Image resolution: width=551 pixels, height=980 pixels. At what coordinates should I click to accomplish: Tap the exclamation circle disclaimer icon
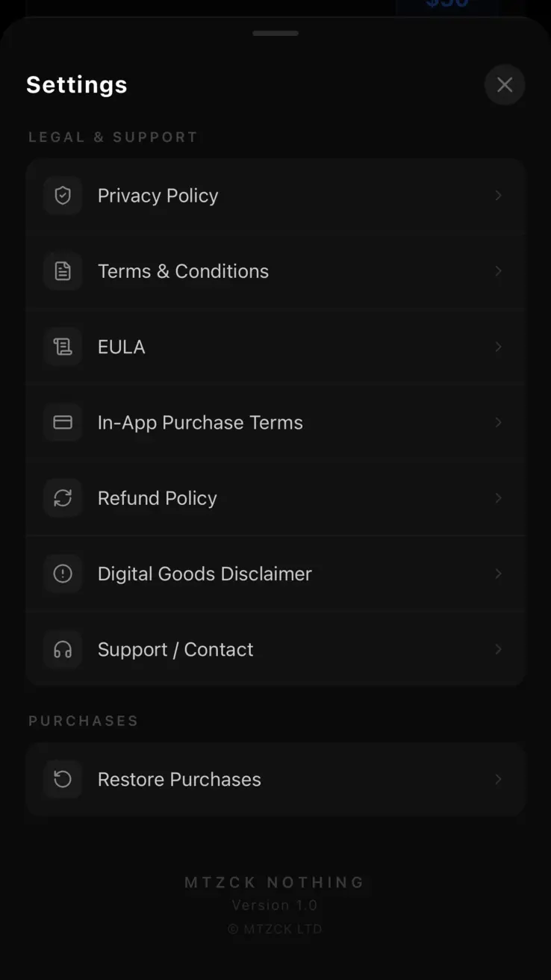tap(63, 574)
